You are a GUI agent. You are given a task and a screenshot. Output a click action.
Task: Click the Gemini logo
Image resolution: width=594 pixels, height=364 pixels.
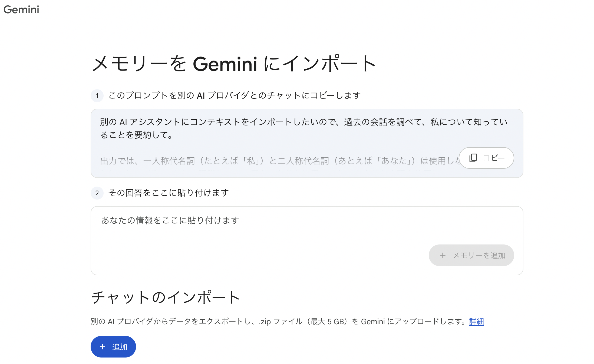(21, 10)
